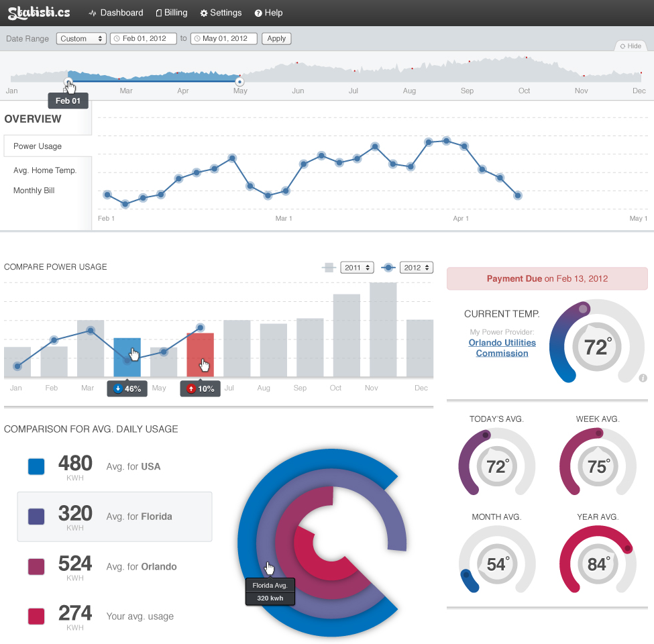Select the Monthly Bill overview tab
Image resolution: width=654 pixels, height=644 pixels.
pyautogui.click(x=34, y=191)
